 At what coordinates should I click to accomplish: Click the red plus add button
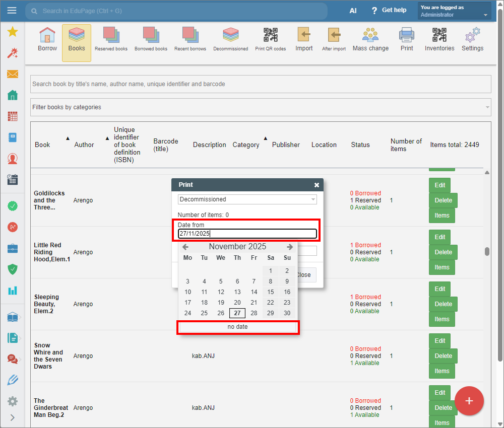point(469,401)
